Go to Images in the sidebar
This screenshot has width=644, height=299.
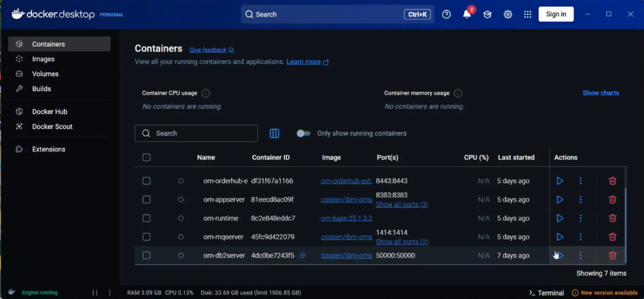[x=43, y=59]
